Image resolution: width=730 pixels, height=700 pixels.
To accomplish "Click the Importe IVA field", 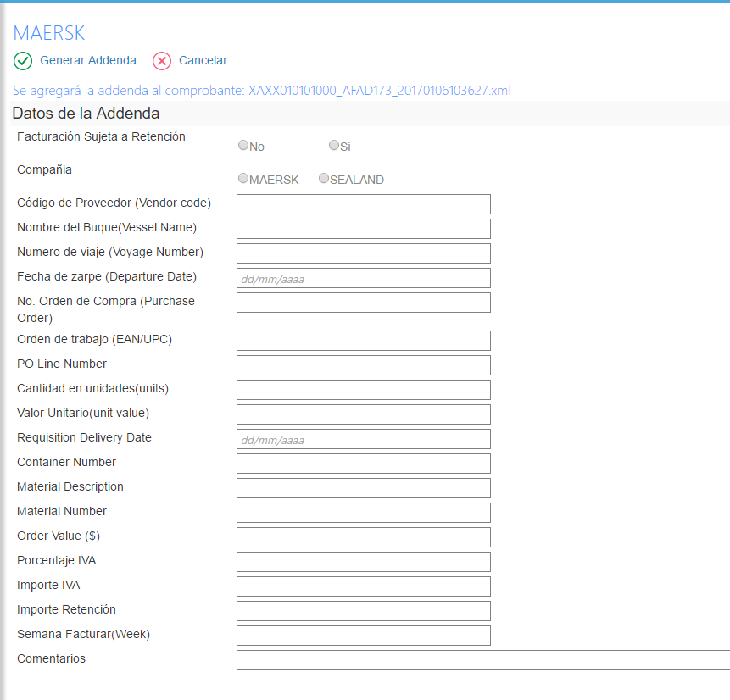I will [x=364, y=586].
